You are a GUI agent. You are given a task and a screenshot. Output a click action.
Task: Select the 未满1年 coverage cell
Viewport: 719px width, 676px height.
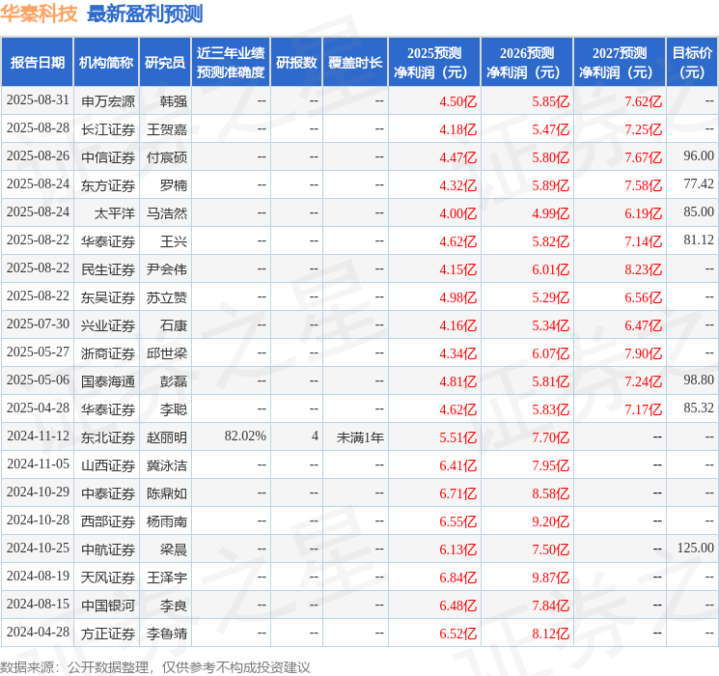pyautogui.click(x=360, y=438)
